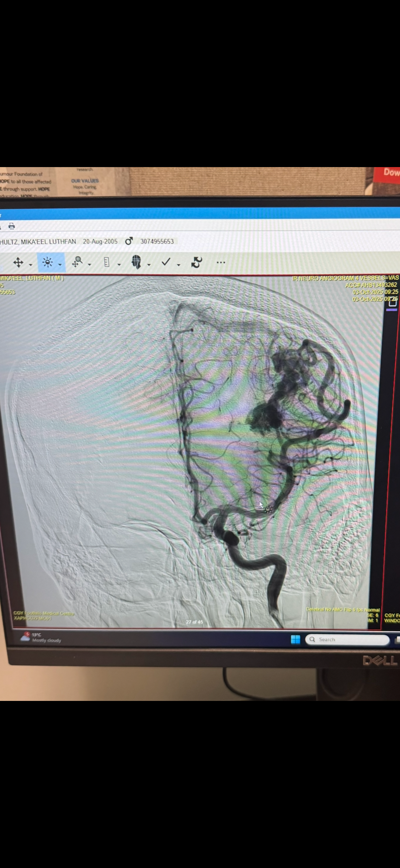Expand the dropdown beside the Zoom tool
The height and width of the screenshot is (868, 400).
coord(90,265)
